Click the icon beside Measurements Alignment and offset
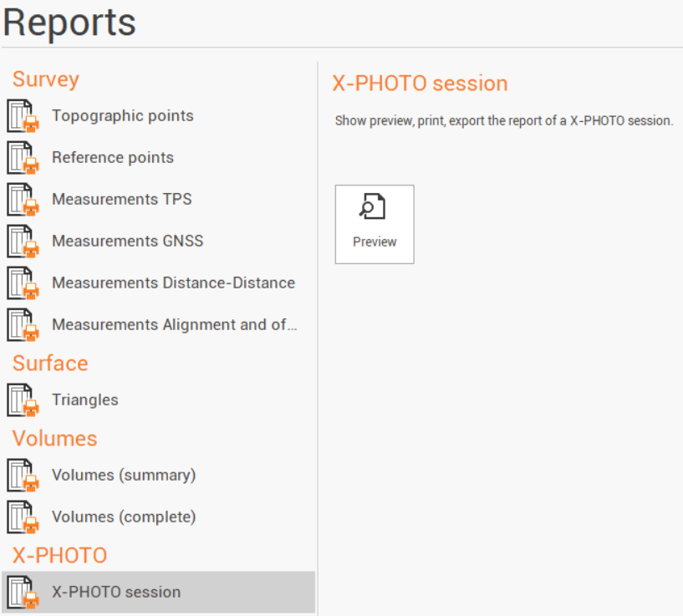Viewport: 683px width, 616px height. pyautogui.click(x=23, y=325)
